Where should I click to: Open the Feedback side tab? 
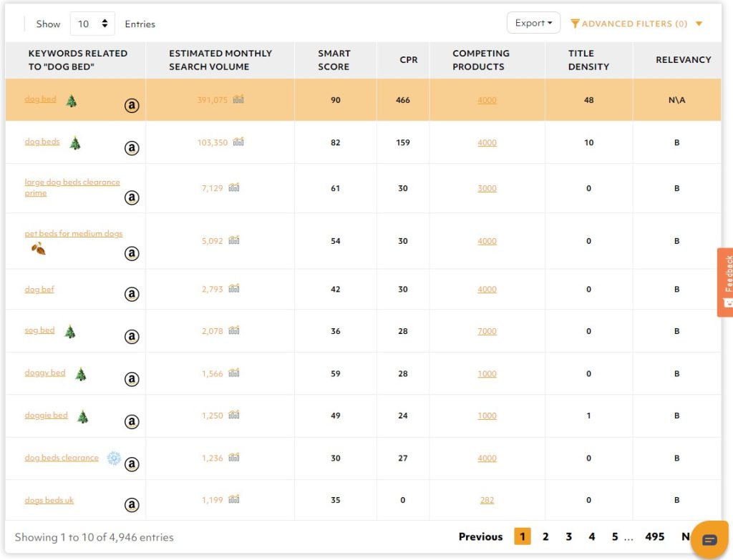tap(726, 282)
